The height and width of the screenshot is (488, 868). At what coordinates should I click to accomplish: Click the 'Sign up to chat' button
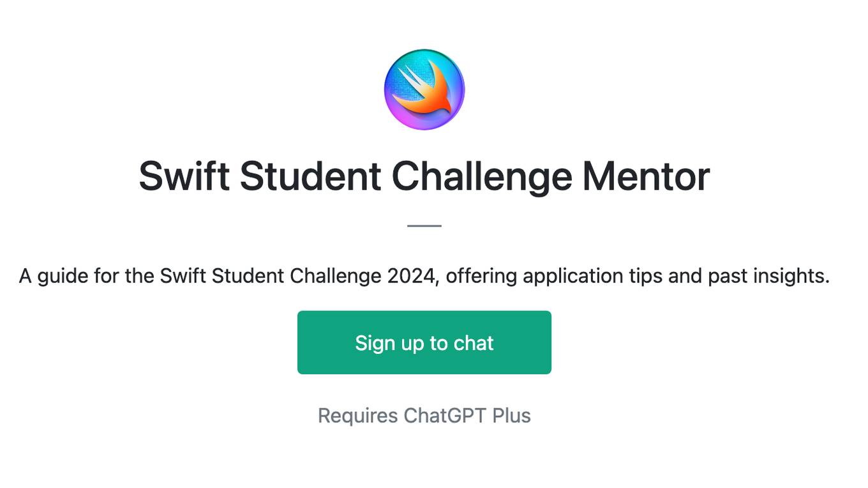click(x=424, y=342)
